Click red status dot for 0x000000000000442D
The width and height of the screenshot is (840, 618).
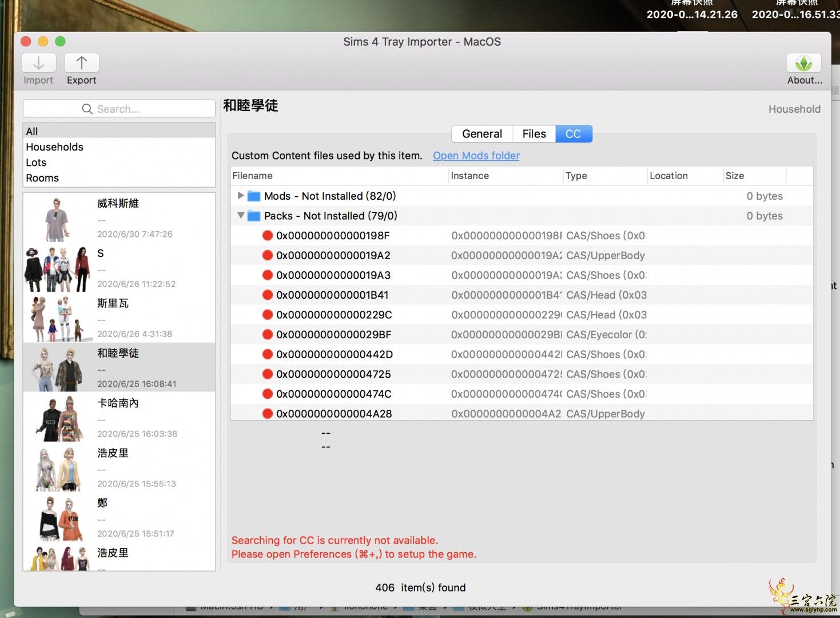tap(267, 354)
